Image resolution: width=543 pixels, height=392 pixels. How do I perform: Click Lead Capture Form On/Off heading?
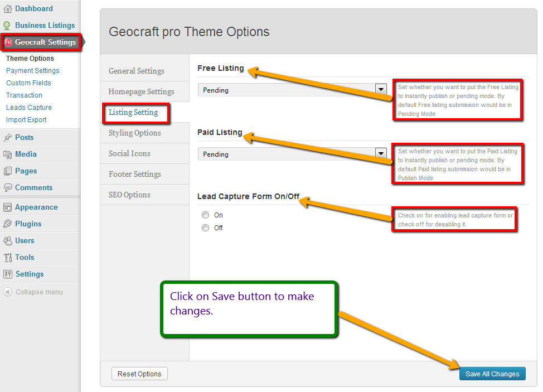[x=248, y=196]
